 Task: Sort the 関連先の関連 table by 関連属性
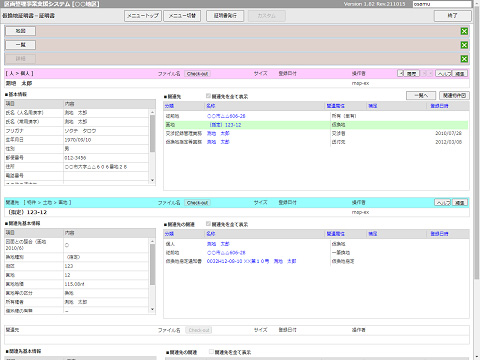335,234
